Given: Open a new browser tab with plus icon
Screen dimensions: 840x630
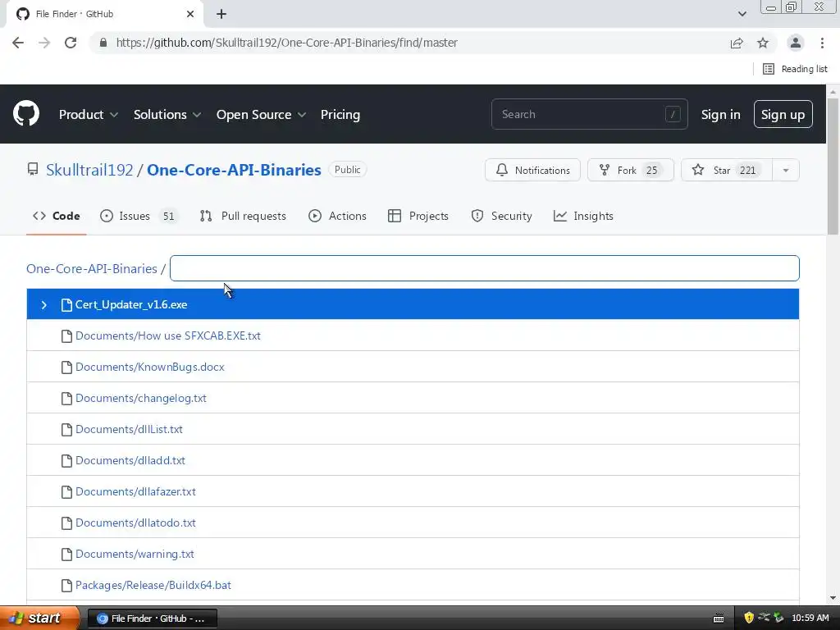Looking at the screenshot, I should coord(221,14).
